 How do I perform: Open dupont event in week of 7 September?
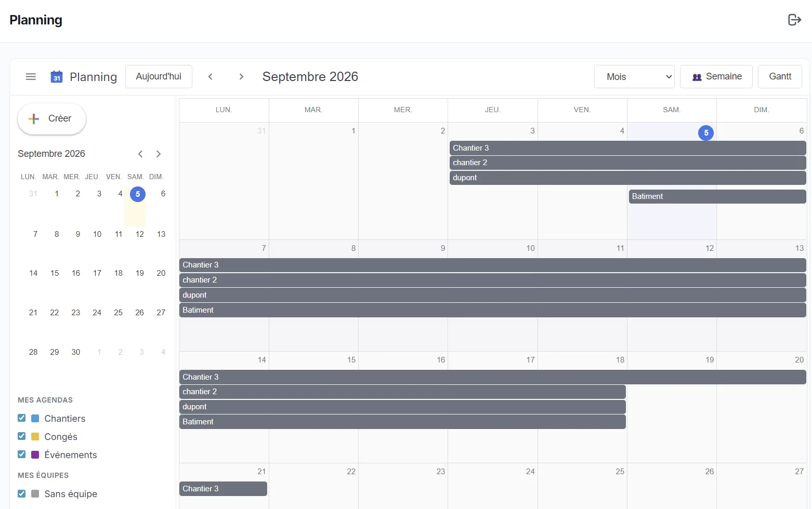[x=493, y=295]
